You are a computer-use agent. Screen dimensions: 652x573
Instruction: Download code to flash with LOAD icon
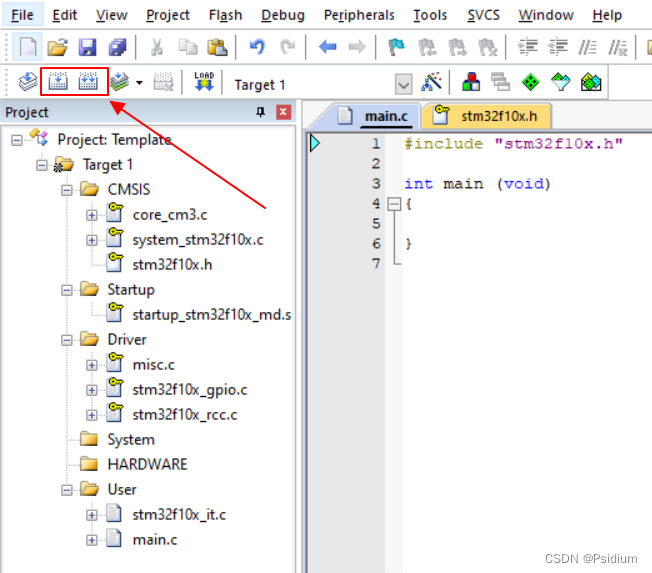coord(204,82)
